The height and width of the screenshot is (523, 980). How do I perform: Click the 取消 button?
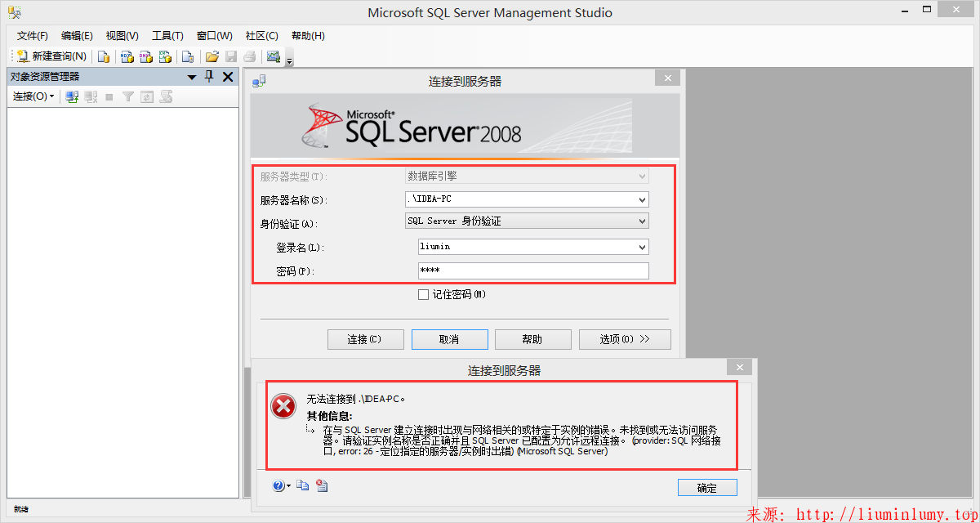coord(450,339)
